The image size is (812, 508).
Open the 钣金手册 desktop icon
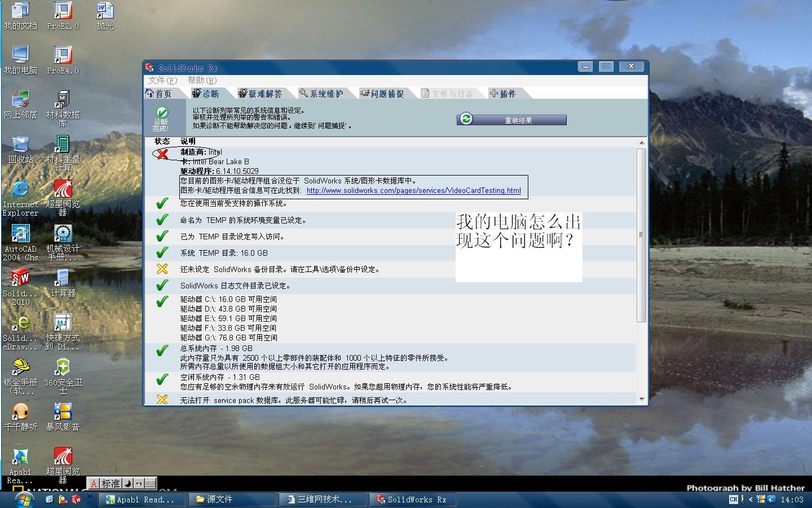tap(20, 376)
